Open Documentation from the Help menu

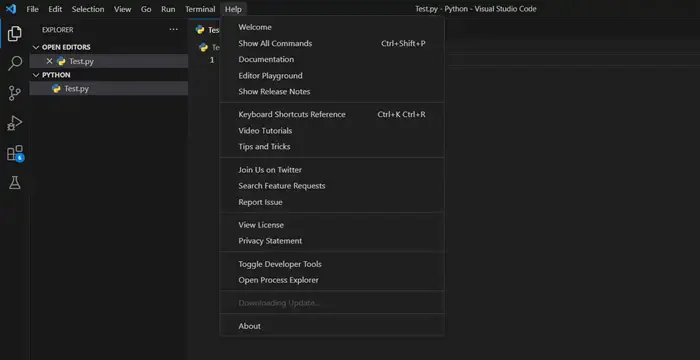tap(332, 59)
